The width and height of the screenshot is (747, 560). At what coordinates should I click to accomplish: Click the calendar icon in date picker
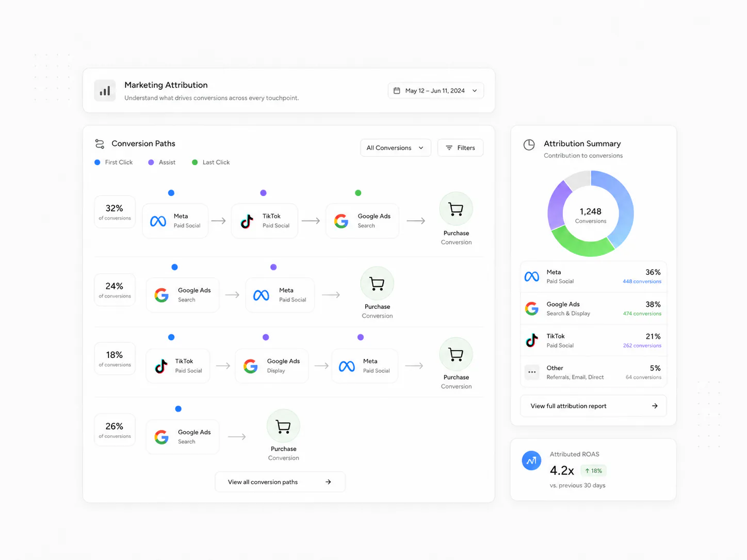coord(397,91)
